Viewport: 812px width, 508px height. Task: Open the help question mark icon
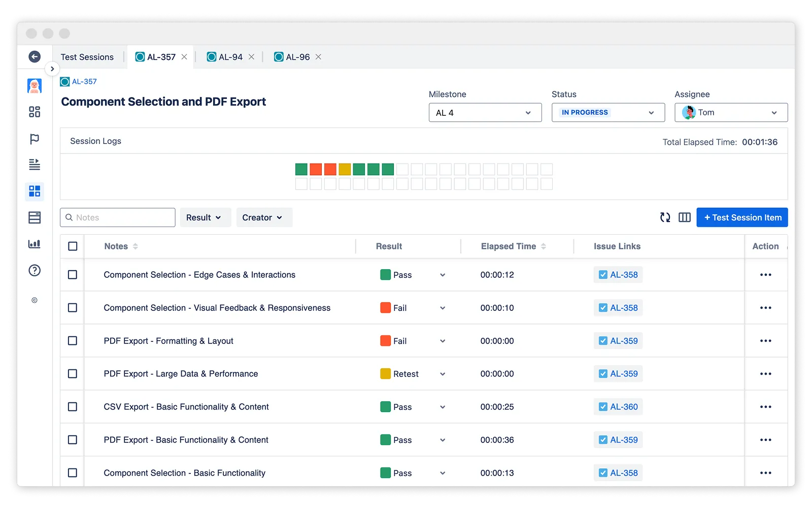tap(35, 270)
